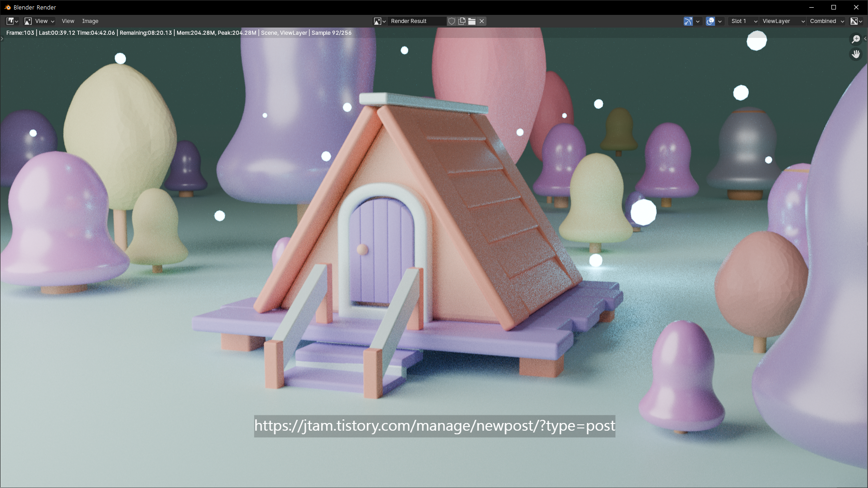Open the editor type selector menu
This screenshot has width=868, height=488.
12,21
